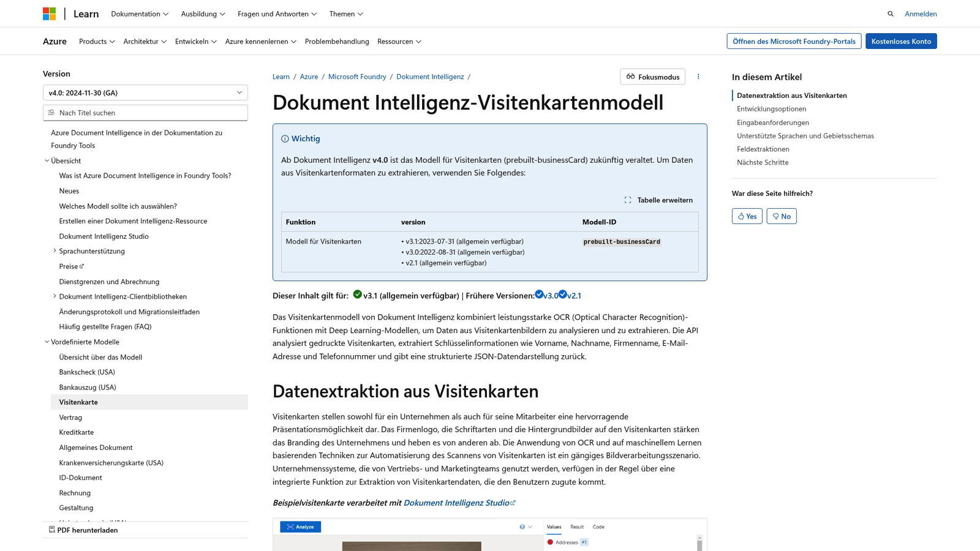
Task: Switch to the Result tab in the viewer
Action: [x=576, y=527]
